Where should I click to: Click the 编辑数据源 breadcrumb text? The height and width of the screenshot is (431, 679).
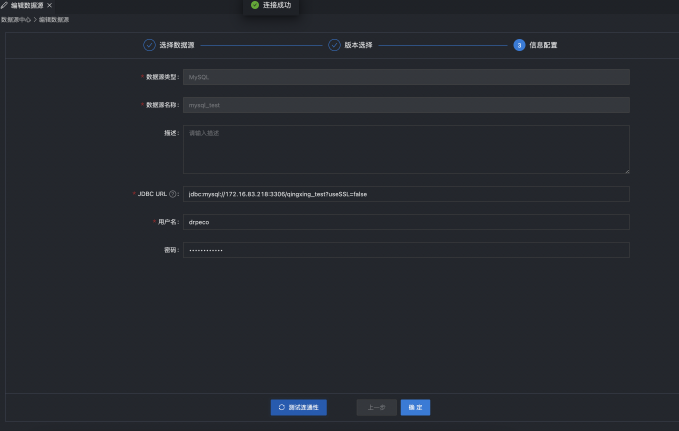pyautogui.click(x=54, y=19)
